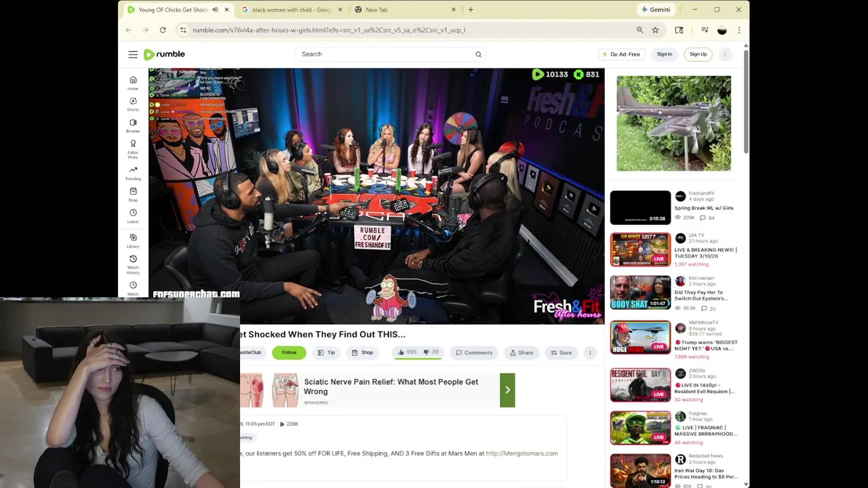Open the header three-dot menu
Viewport: 868px width, 488px height.
[x=725, y=54]
